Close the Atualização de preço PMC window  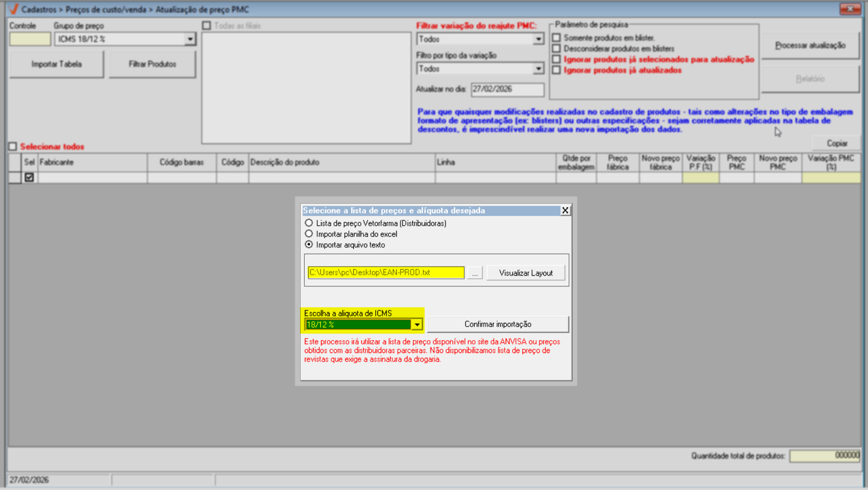pos(850,9)
